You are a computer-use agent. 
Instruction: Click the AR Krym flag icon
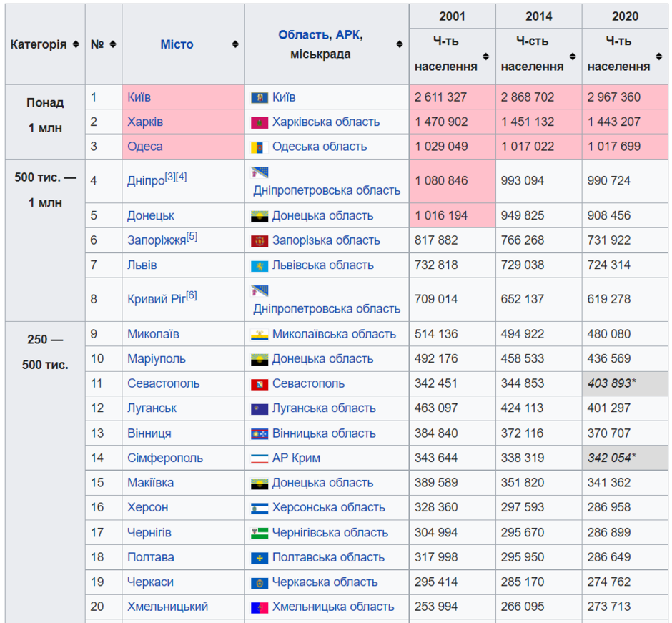(x=260, y=458)
